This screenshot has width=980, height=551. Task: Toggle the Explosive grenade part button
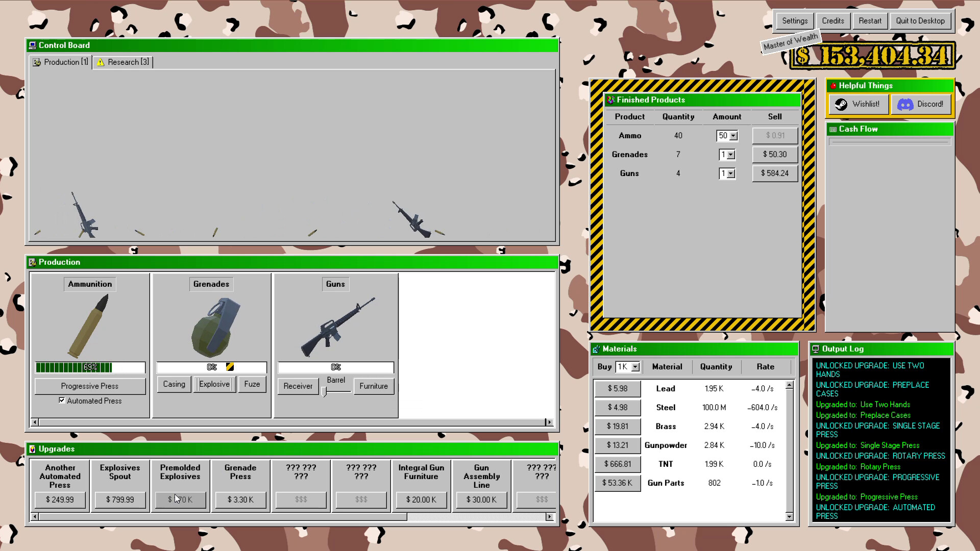click(214, 384)
